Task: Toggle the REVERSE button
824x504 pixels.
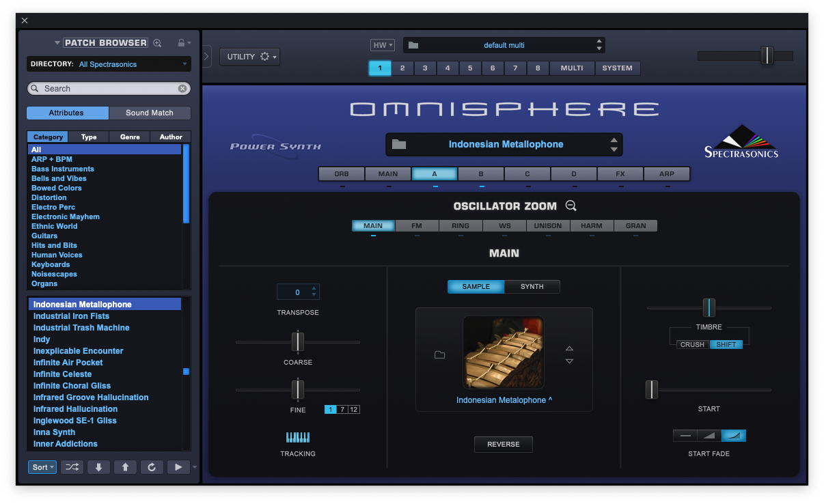Action: [x=504, y=445]
